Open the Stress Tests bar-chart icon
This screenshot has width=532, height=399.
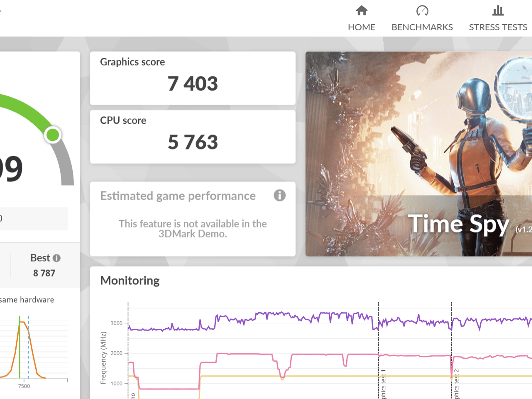498,11
